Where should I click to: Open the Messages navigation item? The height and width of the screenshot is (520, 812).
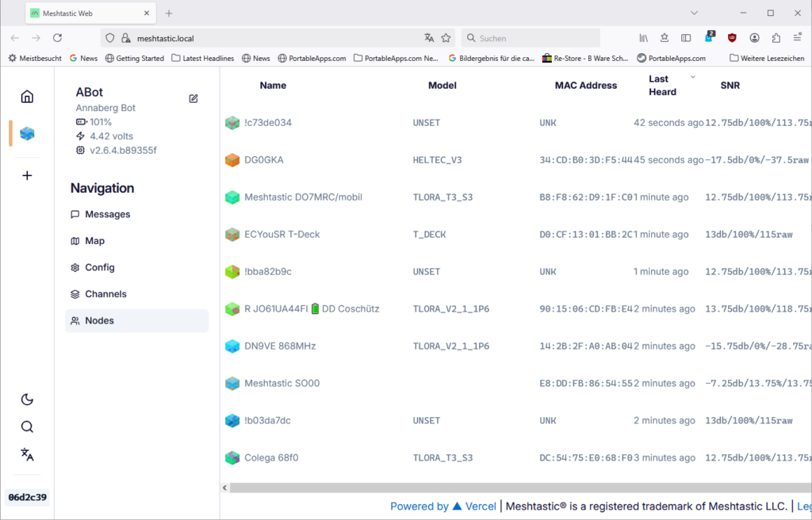click(107, 214)
